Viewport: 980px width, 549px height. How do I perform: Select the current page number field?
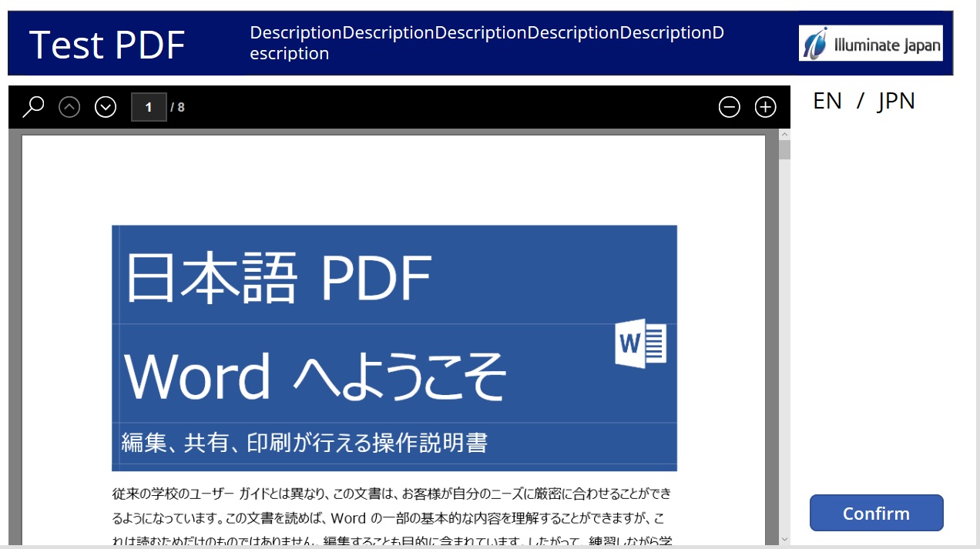(149, 107)
